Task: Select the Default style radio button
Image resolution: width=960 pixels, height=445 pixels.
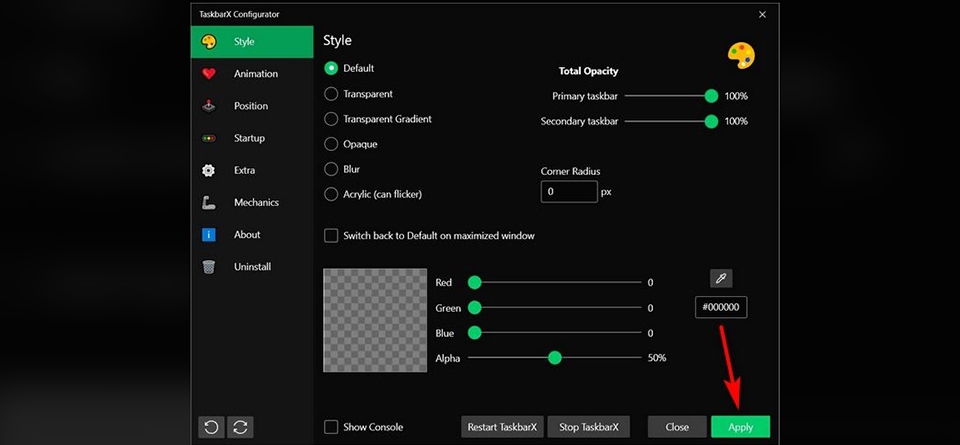Action: pos(331,69)
